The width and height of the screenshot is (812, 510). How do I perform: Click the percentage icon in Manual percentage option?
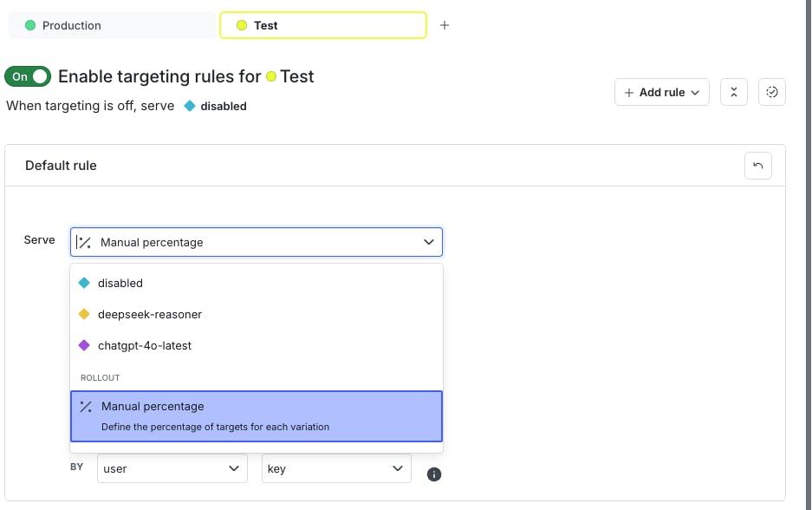point(86,406)
